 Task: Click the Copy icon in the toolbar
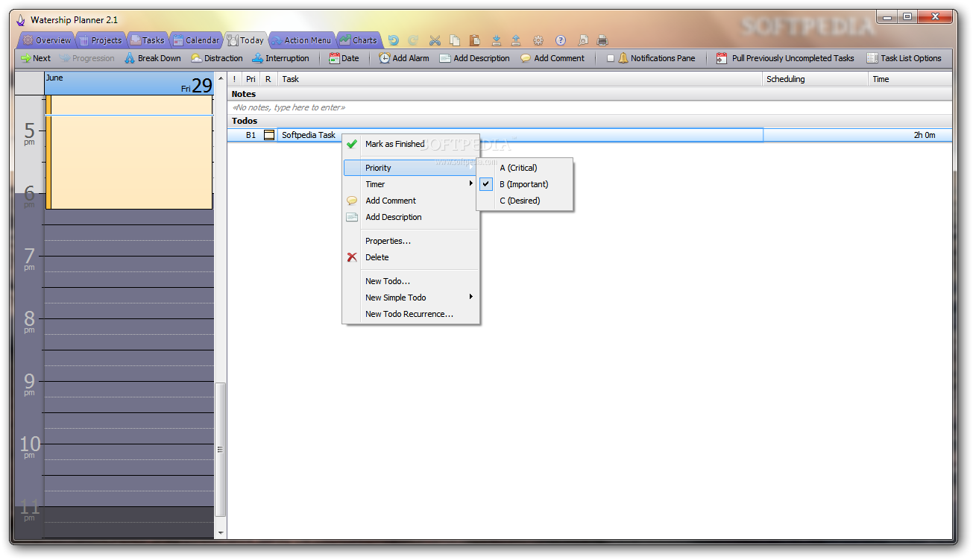[x=455, y=40]
